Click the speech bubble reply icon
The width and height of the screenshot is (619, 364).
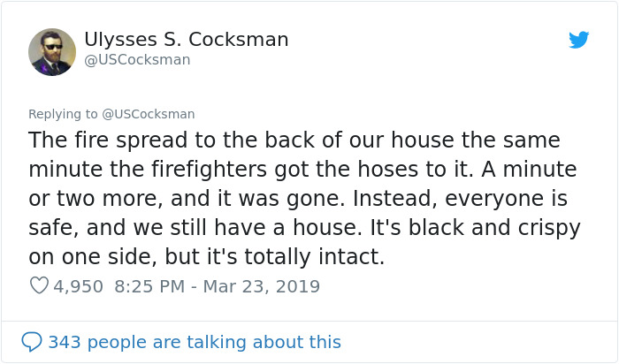[x=33, y=341]
